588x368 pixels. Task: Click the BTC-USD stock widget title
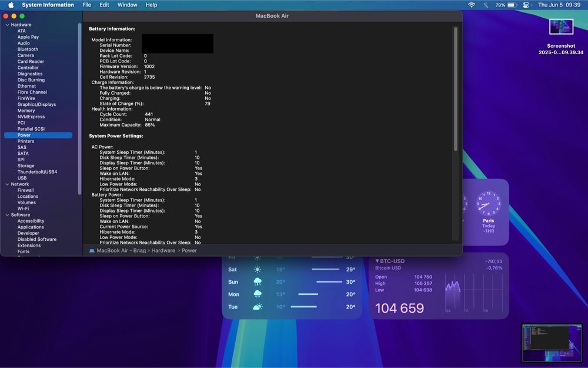coord(392,261)
